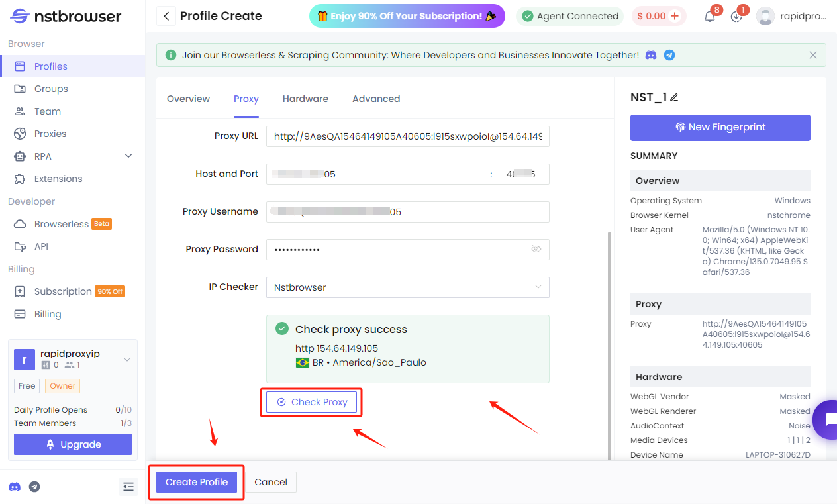Click the back arrow beside Profile Create

coord(166,16)
